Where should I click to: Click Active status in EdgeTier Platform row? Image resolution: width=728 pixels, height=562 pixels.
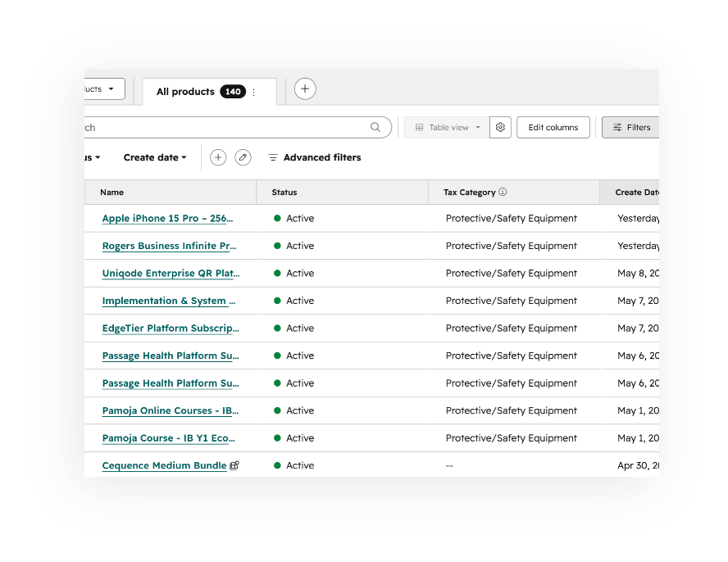coord(293,328)
